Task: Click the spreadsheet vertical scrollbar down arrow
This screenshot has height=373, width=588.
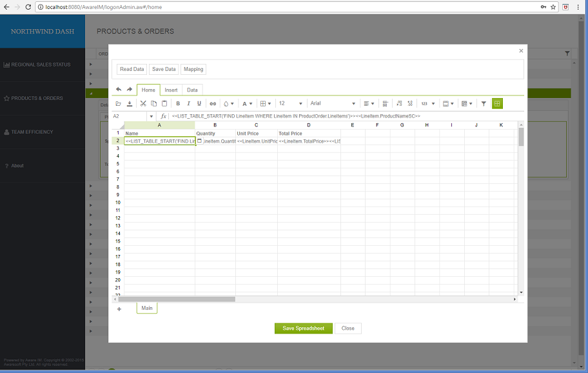Action: pyautogui.click(x=521, y=292)
